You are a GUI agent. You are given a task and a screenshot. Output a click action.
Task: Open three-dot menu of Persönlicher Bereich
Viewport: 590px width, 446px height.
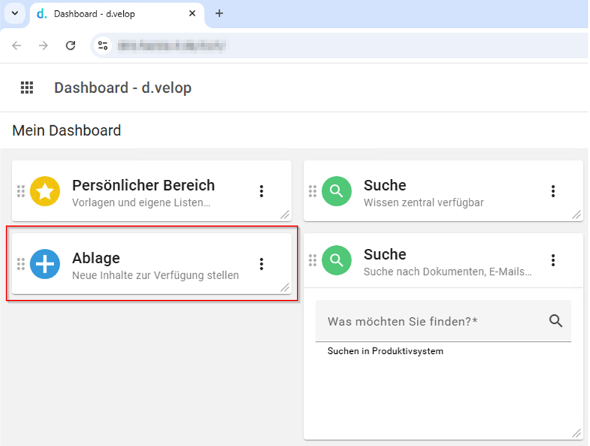[262, 191]
